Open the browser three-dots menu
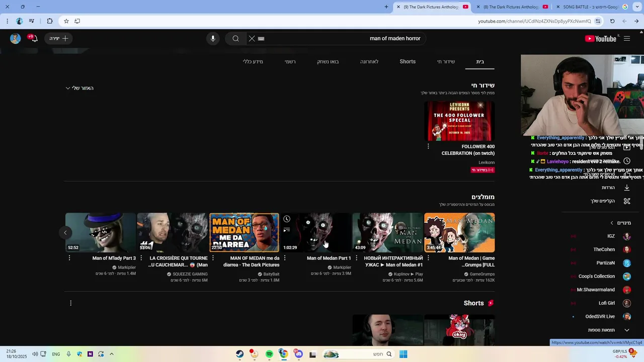Image resolution: width=644 pixels, height=362 pixels. (7, 21)
